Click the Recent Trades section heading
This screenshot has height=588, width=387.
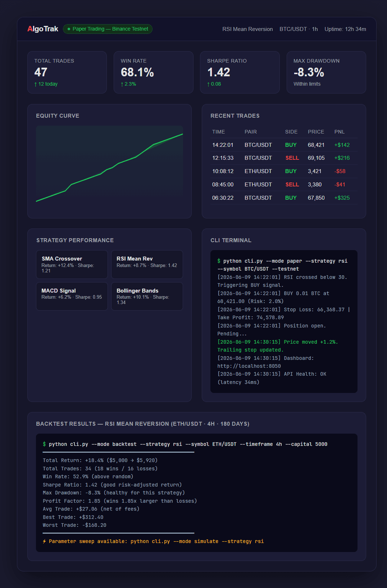coord(235,116)
